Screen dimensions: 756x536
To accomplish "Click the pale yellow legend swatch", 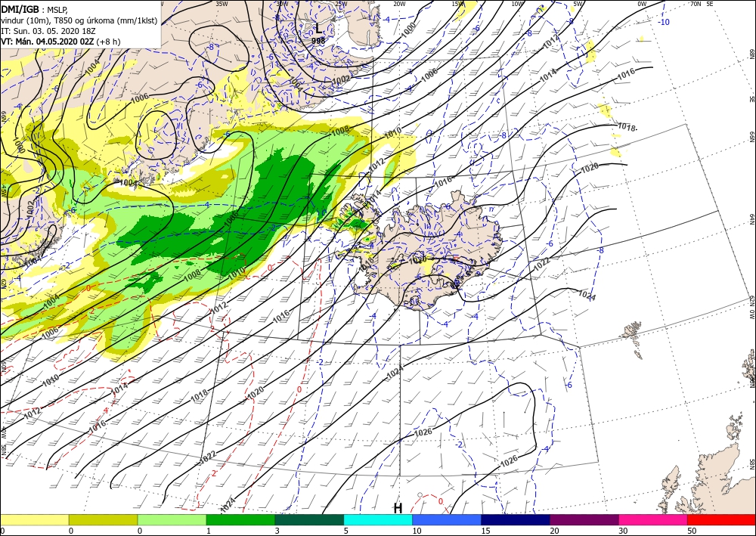I will coord(34,519).
